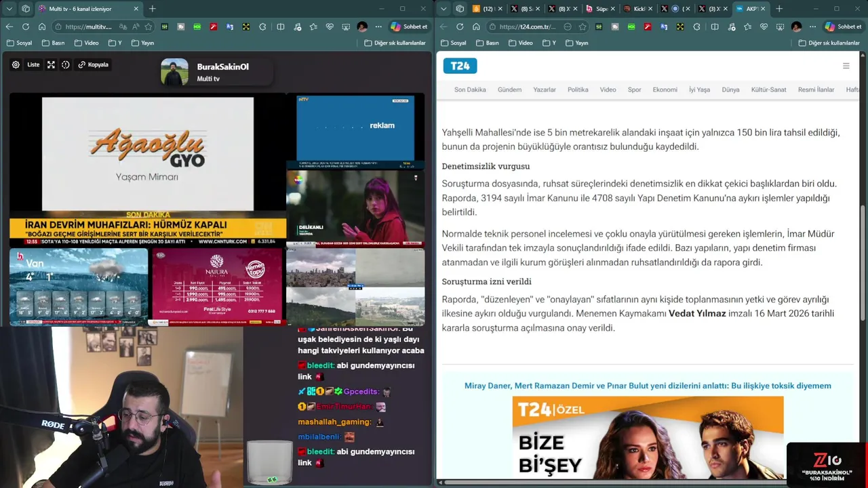Switch to the Kick tab in right browser
The image size is (868, 488).
click(638, 9)
